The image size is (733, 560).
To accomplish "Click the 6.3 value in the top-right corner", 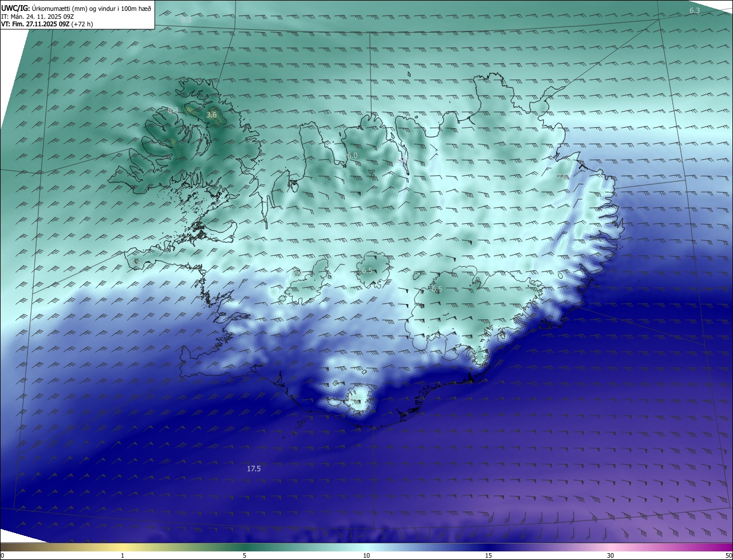I will [x=695, y=11].
